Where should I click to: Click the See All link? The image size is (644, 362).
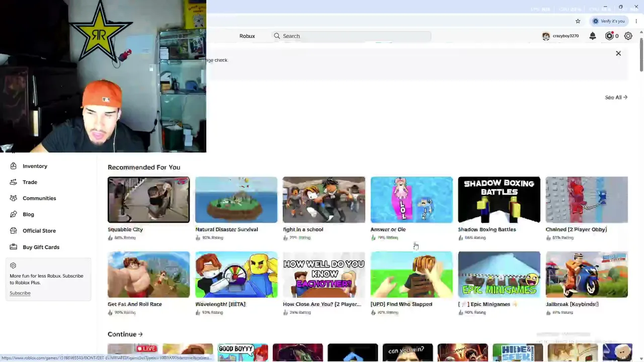[x=616, y=98]
